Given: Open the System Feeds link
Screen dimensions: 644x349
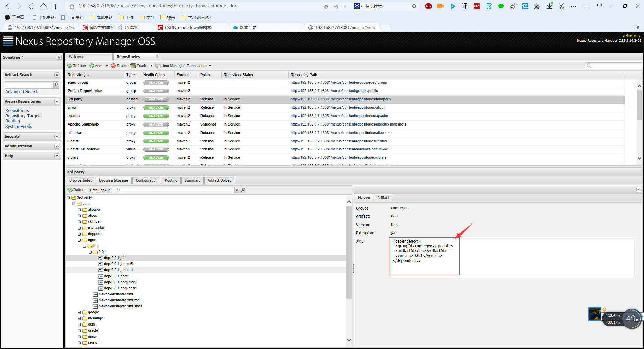Looking at the screenshot, I should (19, 127).
